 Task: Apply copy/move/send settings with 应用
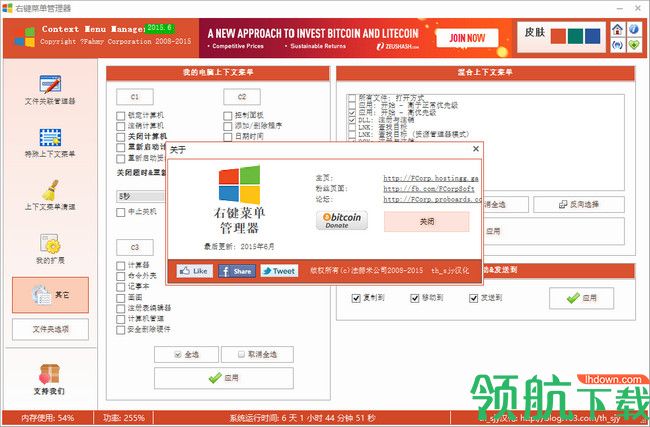(582, 298)
